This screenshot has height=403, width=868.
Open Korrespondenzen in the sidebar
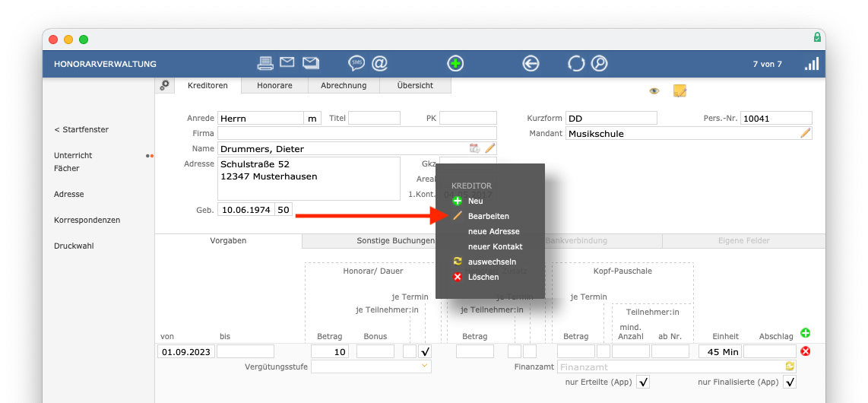pos(87,220)
